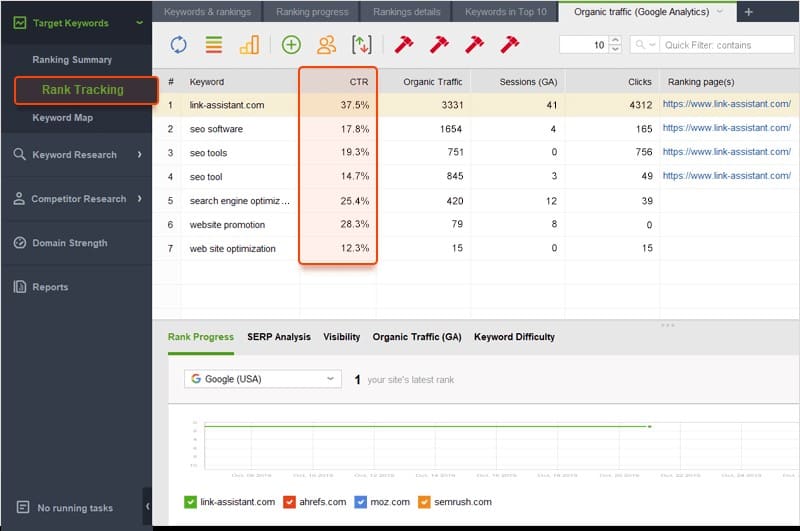This screenshot has height=531, width=800.
Task: Open ranking page link for seo tool row
Action: pyautogui.click(x=727, y=176)
